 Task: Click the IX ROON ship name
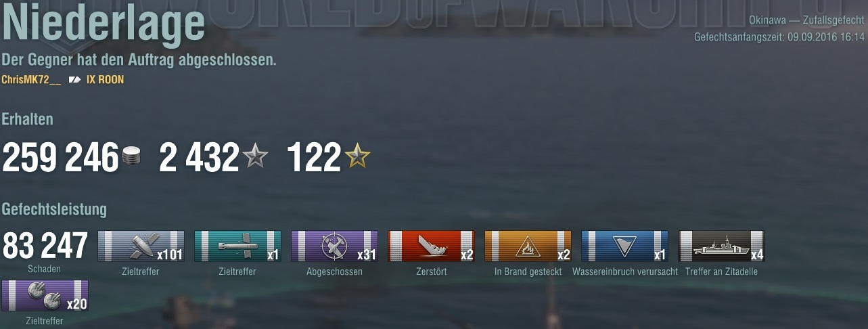[106, 80]
